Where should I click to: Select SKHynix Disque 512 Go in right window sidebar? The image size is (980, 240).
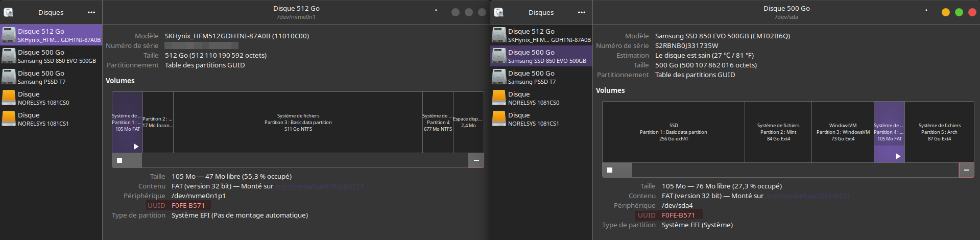541,35
